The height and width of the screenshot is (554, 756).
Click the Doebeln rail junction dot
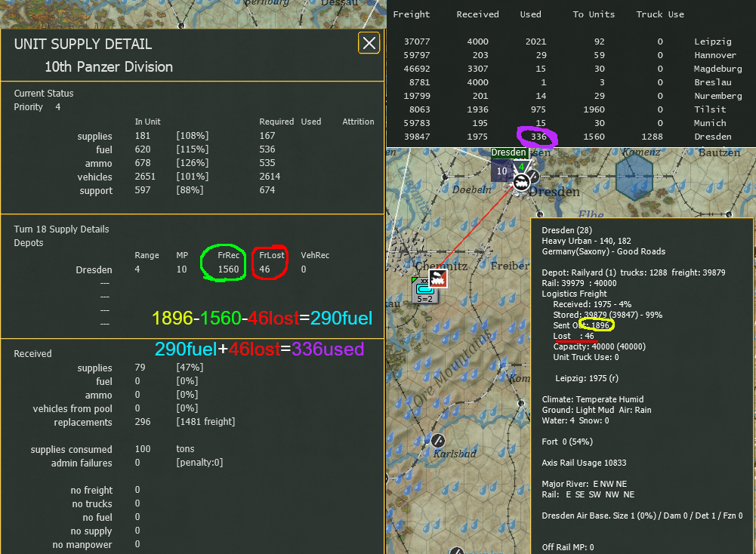(x=445, y=177)
